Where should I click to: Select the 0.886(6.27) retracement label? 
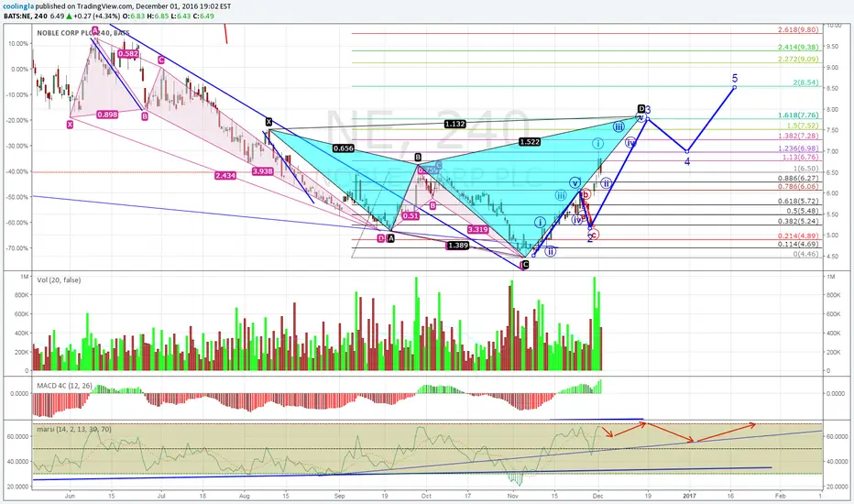[x=798, y=178]
